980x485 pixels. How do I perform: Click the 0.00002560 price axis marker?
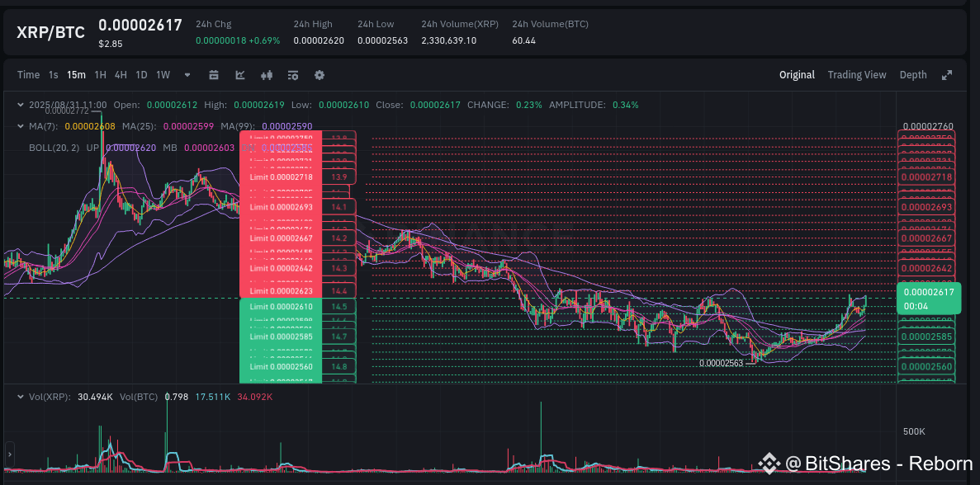coord(927,366)
